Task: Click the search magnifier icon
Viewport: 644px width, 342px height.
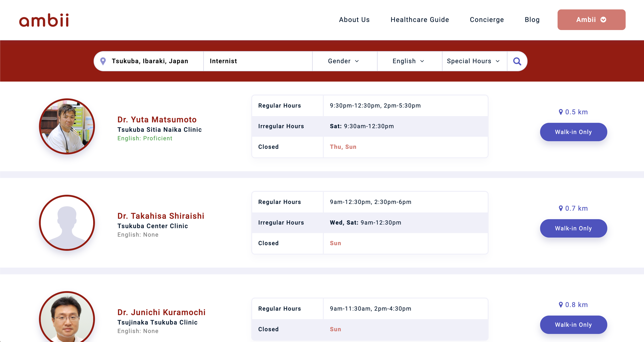Action: click(517, 61)
